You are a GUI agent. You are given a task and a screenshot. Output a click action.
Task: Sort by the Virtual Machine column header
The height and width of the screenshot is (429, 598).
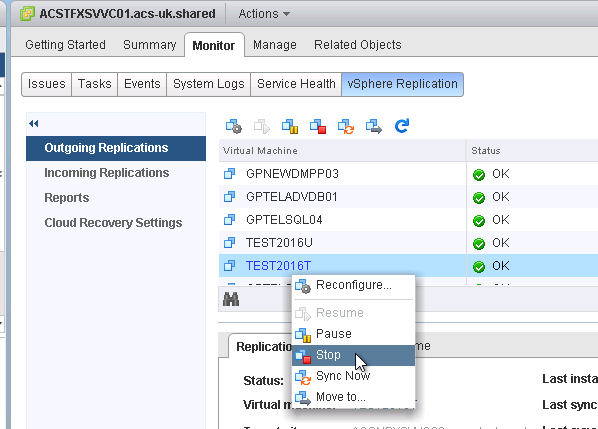pyautogui.click(x=342, y=151)
